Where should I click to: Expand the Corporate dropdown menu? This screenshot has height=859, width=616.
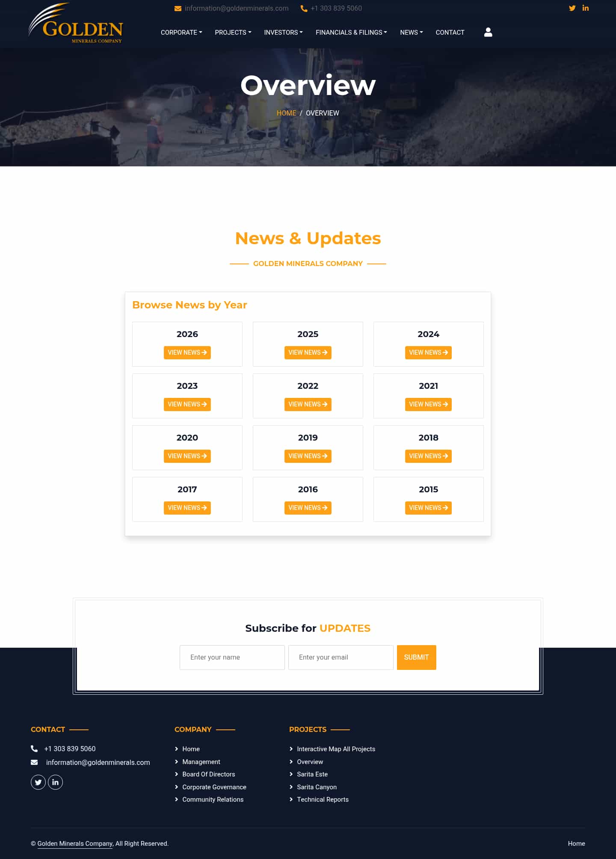(181, 33)
